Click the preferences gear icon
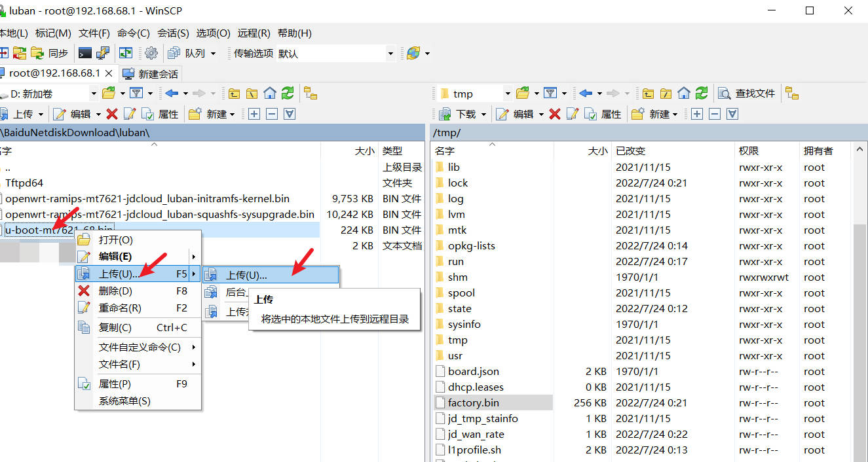 click(151, 53)
